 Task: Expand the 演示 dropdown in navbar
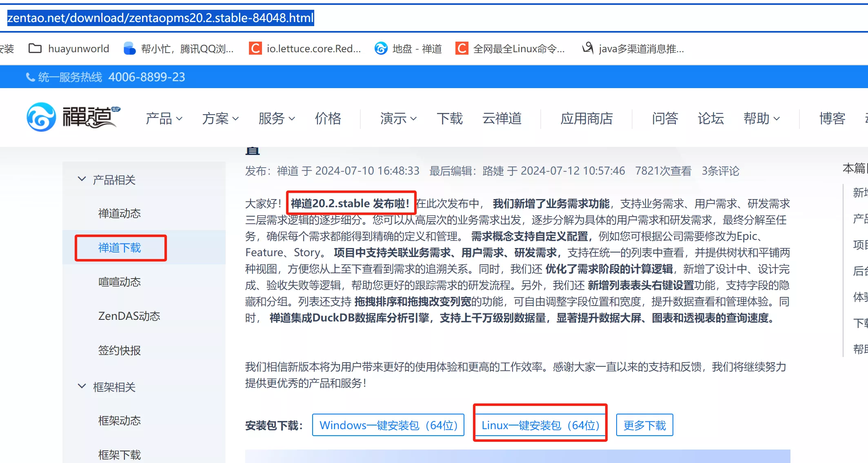pyautogui.click(x=398, y=118)
